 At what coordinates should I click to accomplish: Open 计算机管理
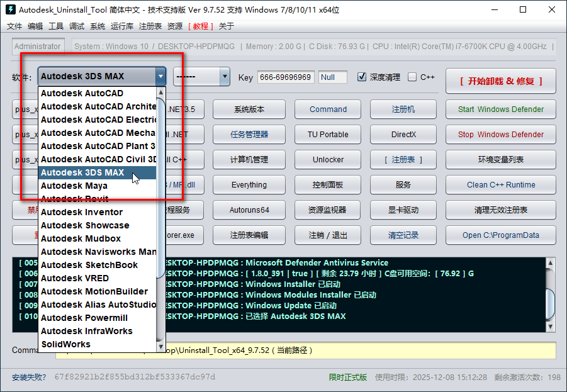point(249,159)
